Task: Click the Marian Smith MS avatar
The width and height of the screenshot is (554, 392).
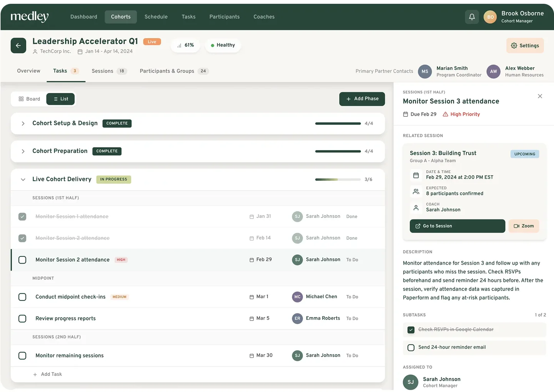Action: pyautogui.click(x=425, y=71)
